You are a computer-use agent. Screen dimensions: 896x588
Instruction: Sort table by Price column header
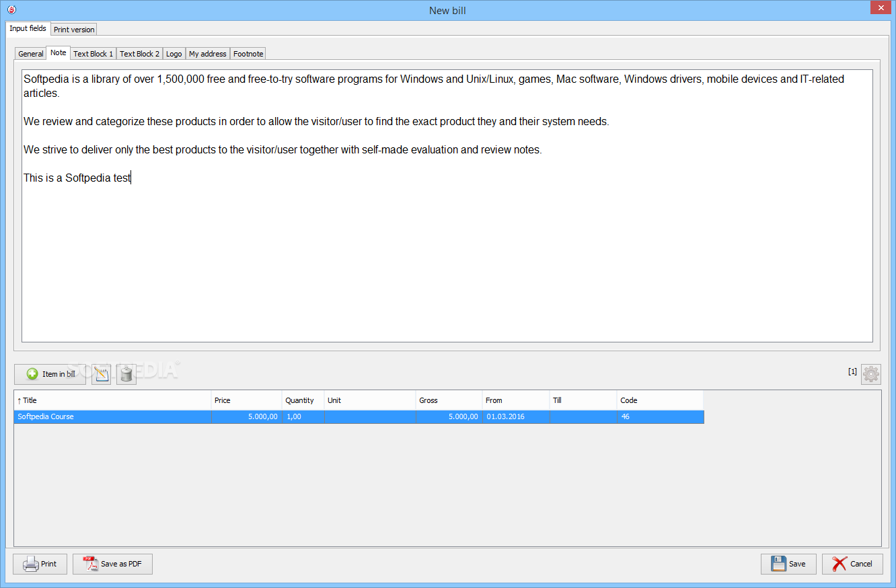[246, 400]
